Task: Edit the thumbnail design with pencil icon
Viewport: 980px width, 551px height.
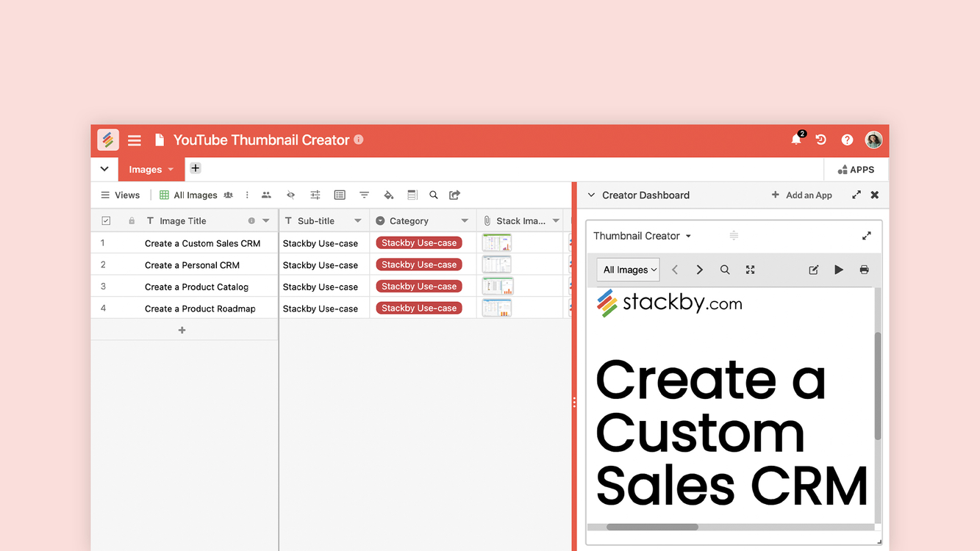Action: point(814,270)
